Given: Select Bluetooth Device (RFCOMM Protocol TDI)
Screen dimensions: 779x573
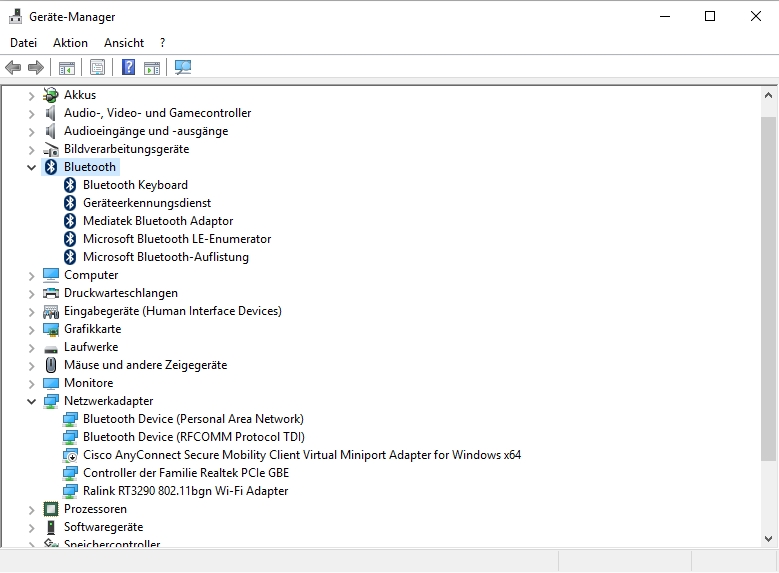Looking at the screenshot, I should coord(194,437).
